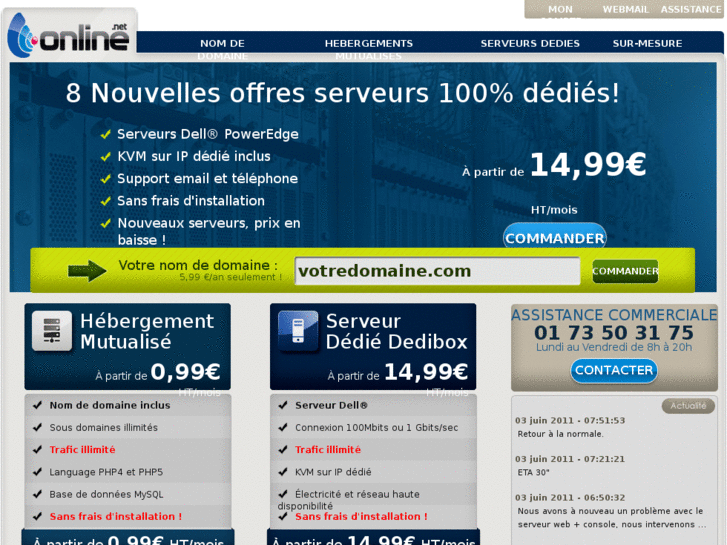This screenshot has width=727, height=545.
Task: Click checkmark beside Serveur Dell®
Action: [283, 405]
